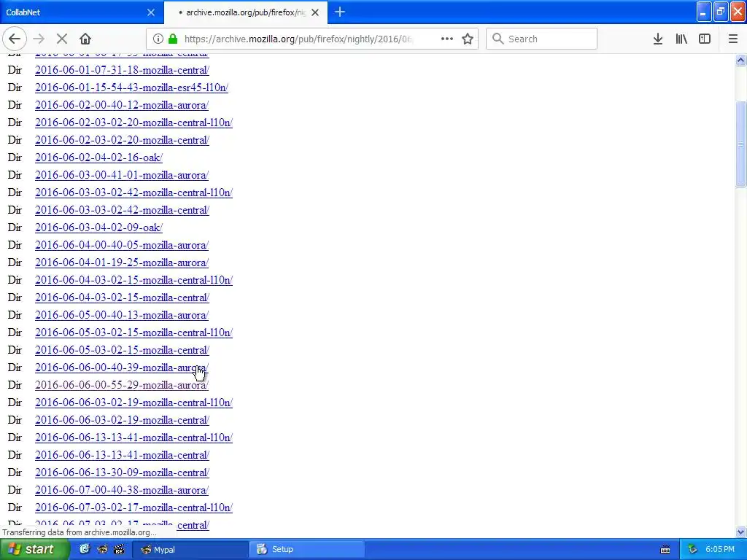
Task: Open a new tab with plus
Action: tap(340, 12)
